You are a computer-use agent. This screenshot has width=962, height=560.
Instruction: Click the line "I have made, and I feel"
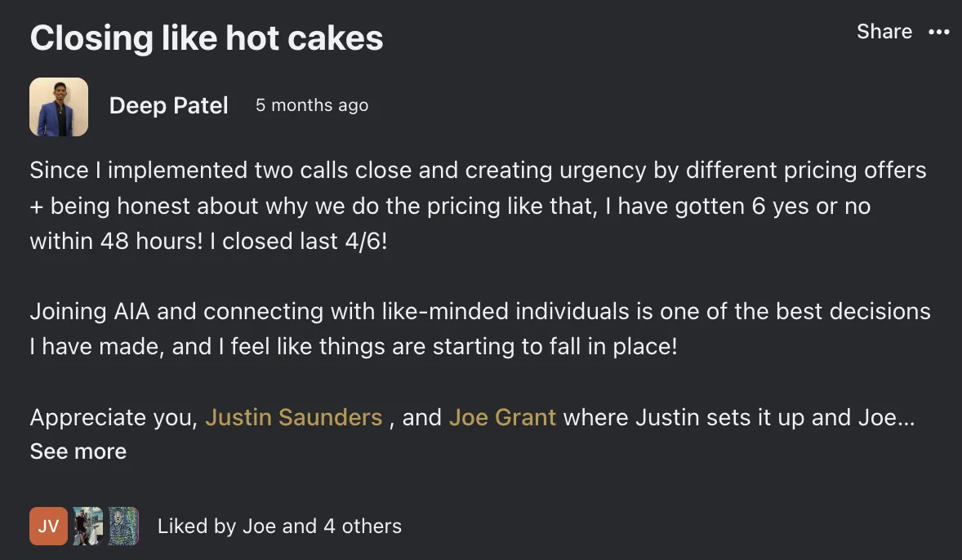[x=353, y=346]
